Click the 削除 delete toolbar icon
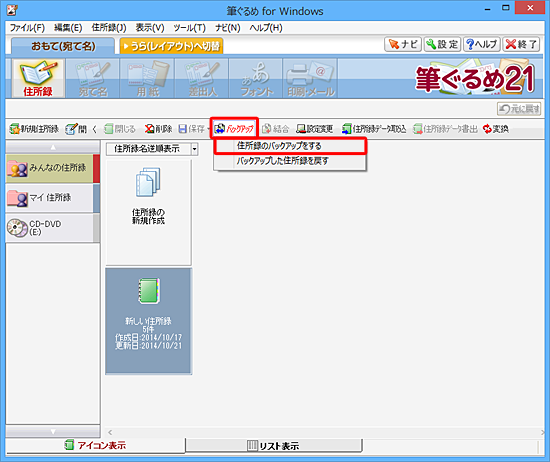The image size is (550, 462). (159, 129)
